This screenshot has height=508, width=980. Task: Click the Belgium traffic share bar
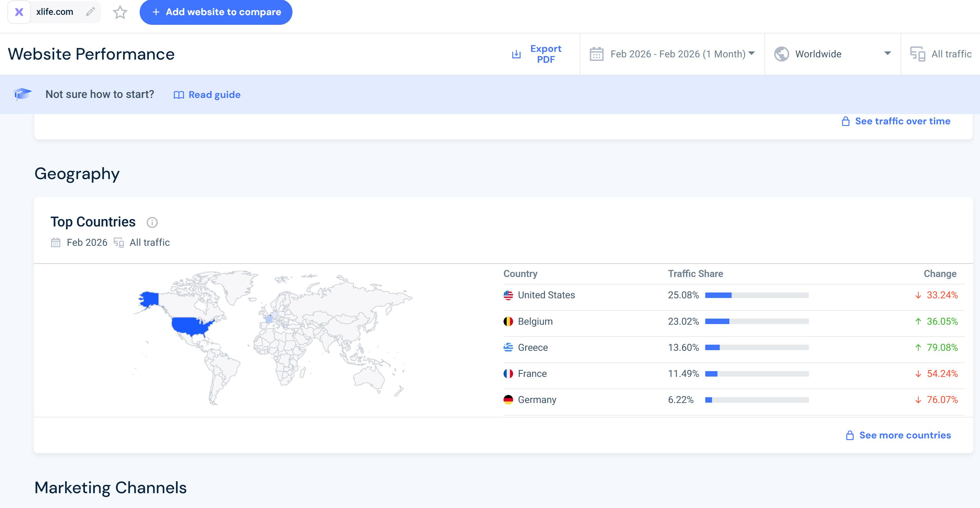[756, 321]
